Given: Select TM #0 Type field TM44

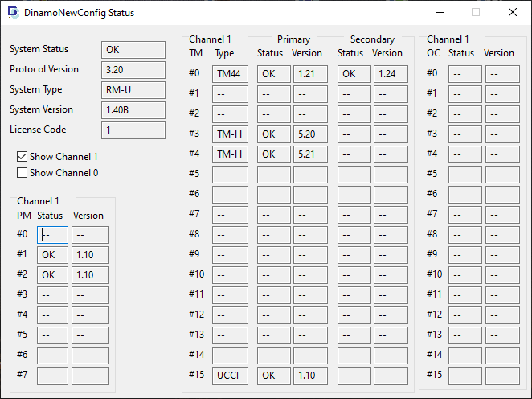Looking at the screenshot, I should (x=231, y=74).
